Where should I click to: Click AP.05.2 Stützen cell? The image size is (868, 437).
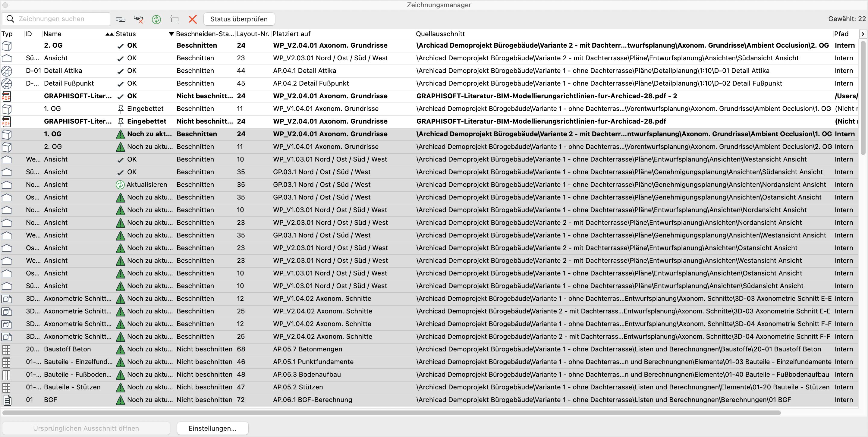(x=298, y=387)
